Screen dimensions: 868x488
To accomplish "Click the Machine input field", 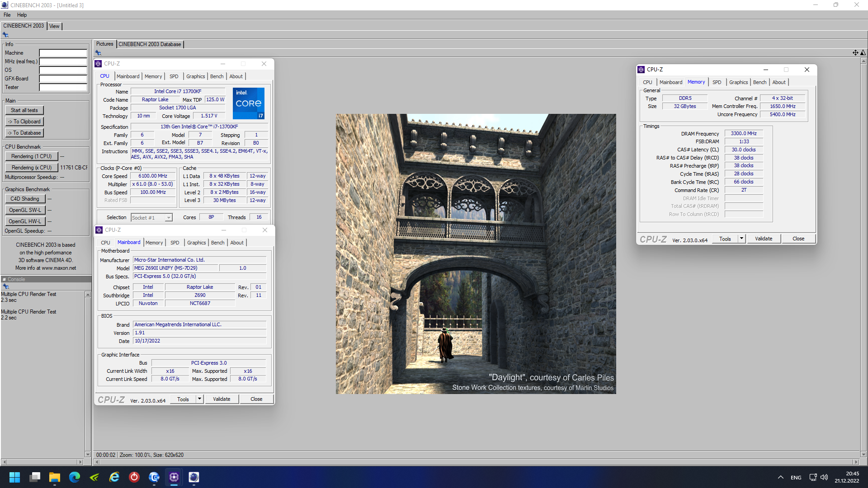I will click(x=63, y=53).
